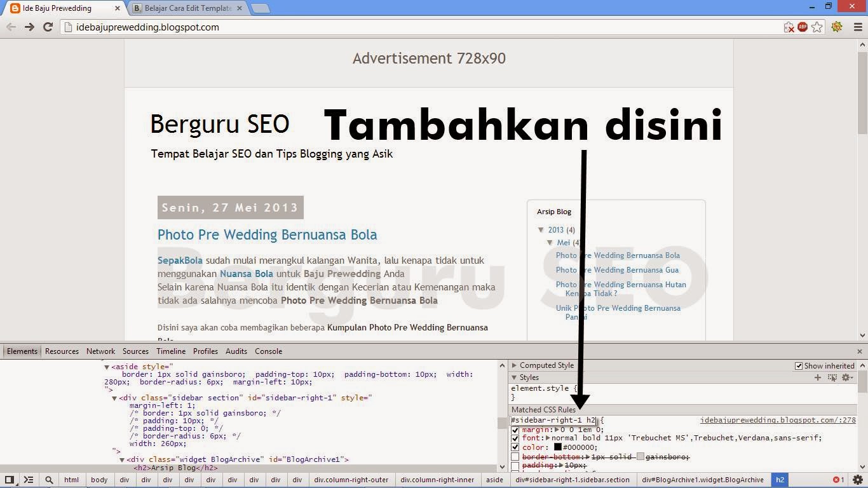The image size is (868, 488).
Task: Click the gainsboro color swatch
Action: tap(641, 457)
